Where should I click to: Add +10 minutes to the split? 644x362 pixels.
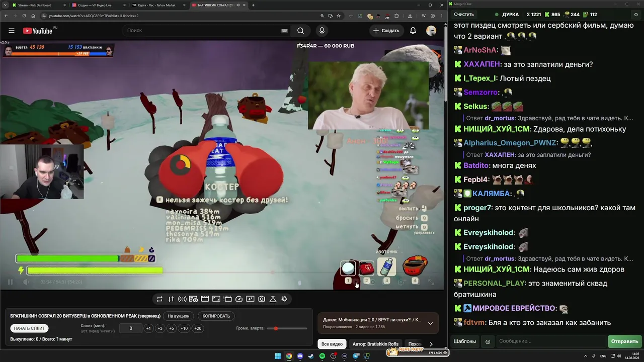click(x=184, y=328)
